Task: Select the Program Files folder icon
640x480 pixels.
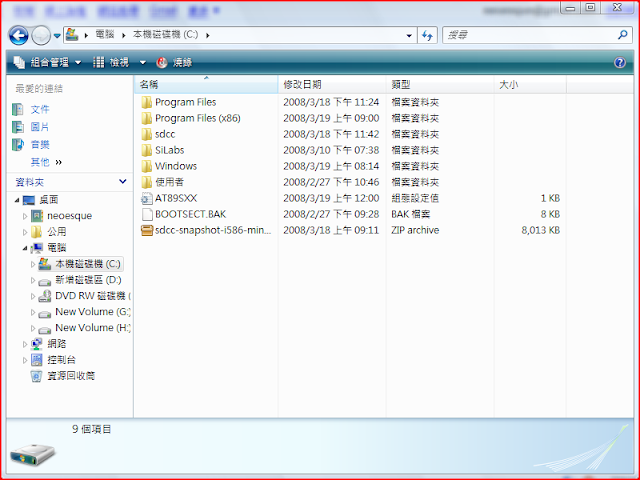Action: click(x=147, y=102)
